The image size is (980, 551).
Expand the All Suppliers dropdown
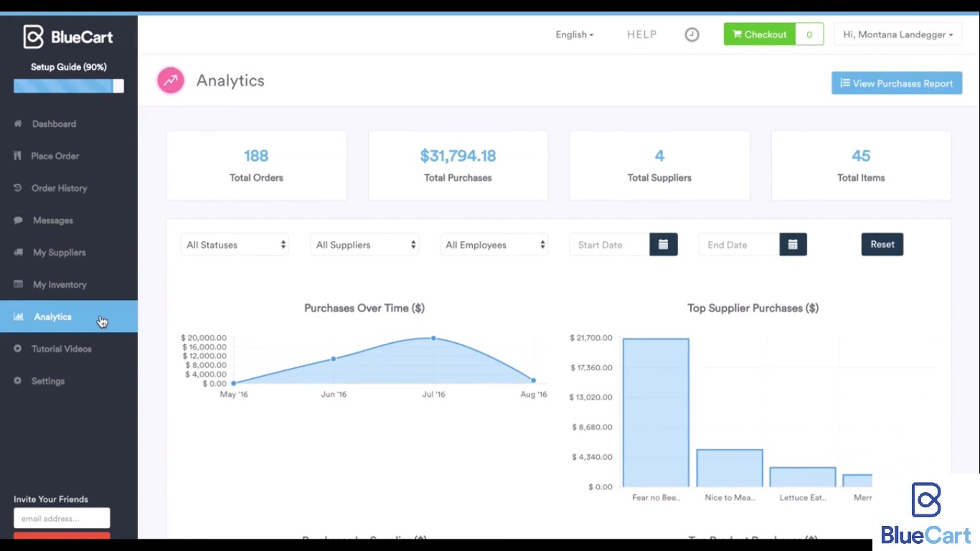coord(364,245)
